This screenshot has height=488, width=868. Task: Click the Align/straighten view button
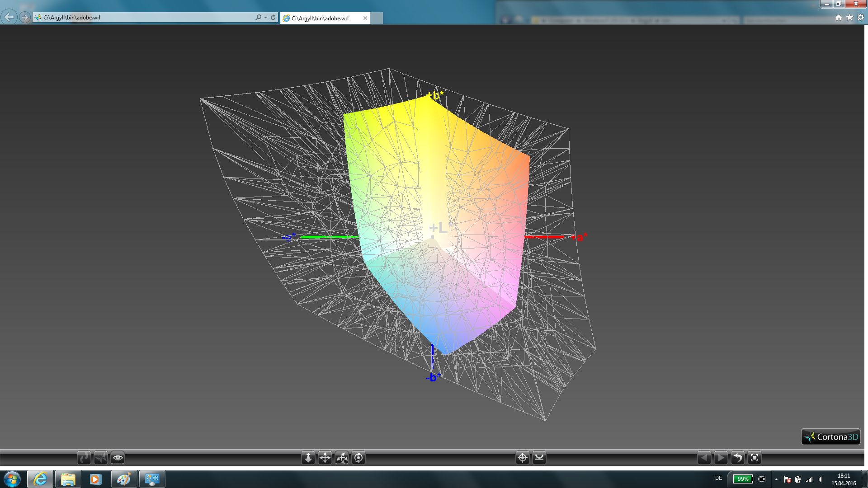[x=539, y=458]
